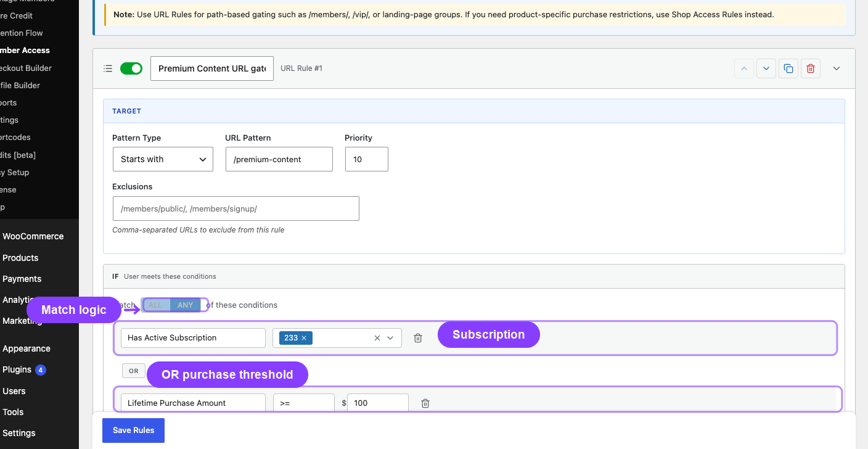Collapse the URL Rule #1 panel
The width and height of the screenshot is (868, 449).
click(837, 68)
